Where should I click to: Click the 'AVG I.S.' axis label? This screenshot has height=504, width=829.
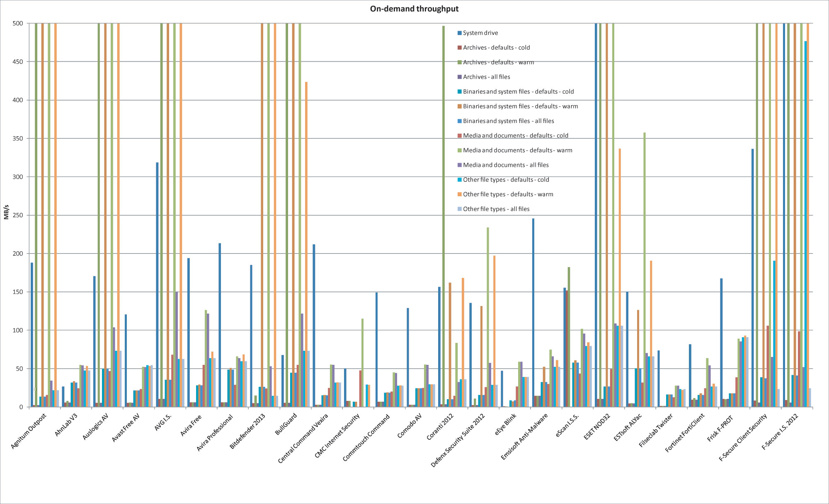tap(163, 422)
